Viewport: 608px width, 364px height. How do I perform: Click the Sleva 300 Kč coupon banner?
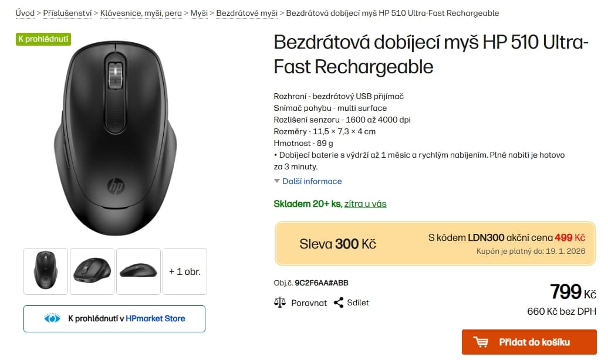pyautogui.click(x=434, y=243)
